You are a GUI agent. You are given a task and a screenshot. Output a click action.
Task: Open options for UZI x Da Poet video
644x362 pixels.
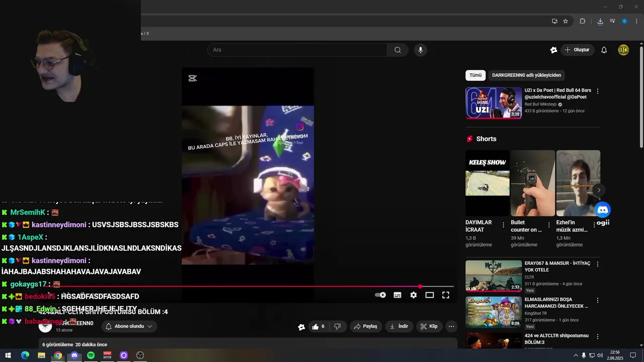point(598,92)
